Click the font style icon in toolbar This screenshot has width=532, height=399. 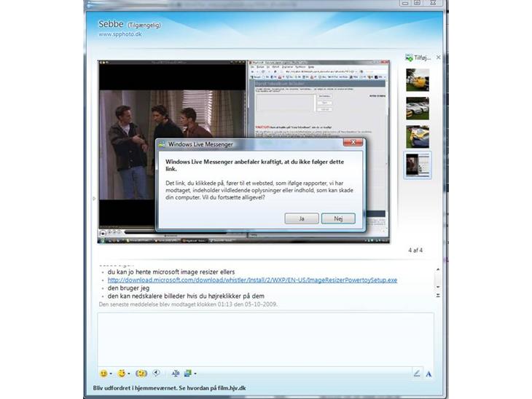tap(176, 374)
